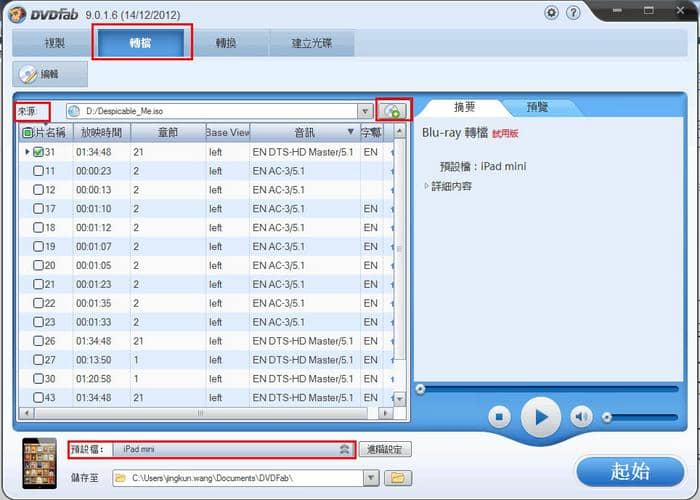
Task: Mute the preview volume speaker
Action: click(x=581, y=417)
